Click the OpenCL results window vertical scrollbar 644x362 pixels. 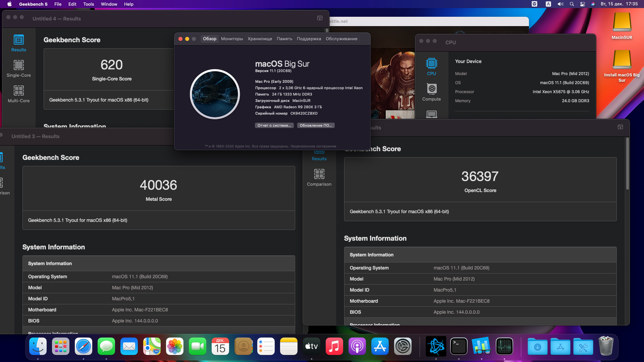click(627, 164)
